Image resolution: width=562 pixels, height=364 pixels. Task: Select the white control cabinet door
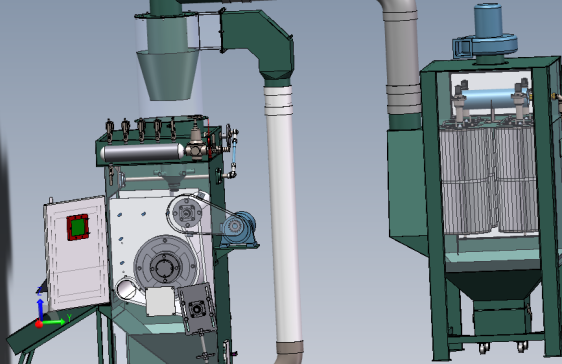point(76,253)
